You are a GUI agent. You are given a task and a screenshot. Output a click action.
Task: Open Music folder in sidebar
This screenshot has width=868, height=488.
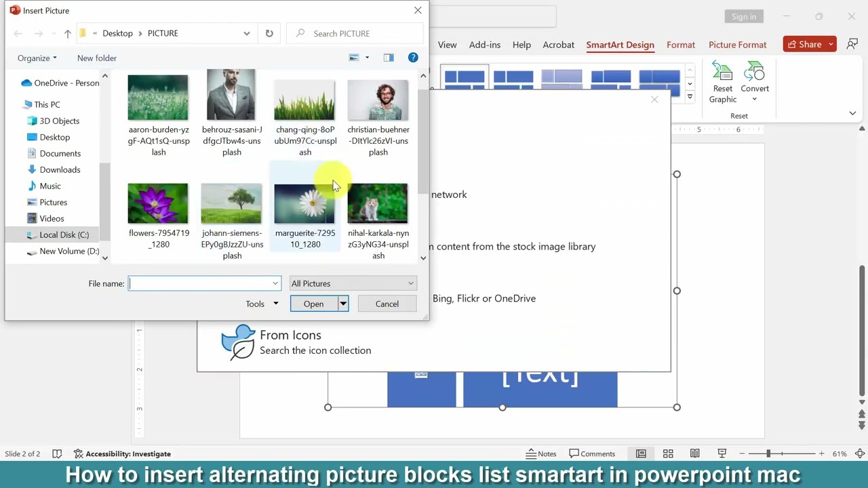click(44, 186)
